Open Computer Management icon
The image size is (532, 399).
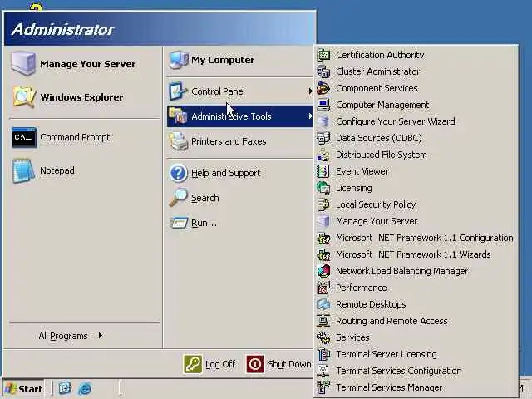(323, 105)
